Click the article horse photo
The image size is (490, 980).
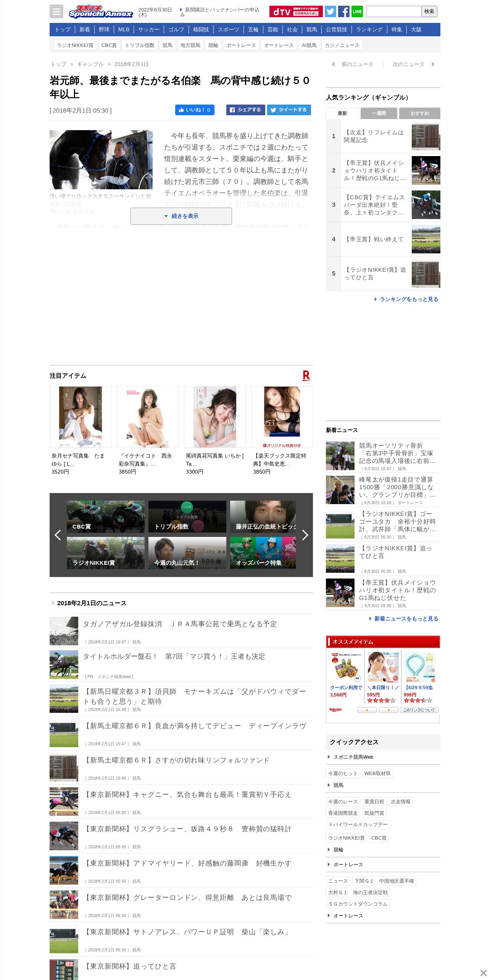[x=101, y=160]
